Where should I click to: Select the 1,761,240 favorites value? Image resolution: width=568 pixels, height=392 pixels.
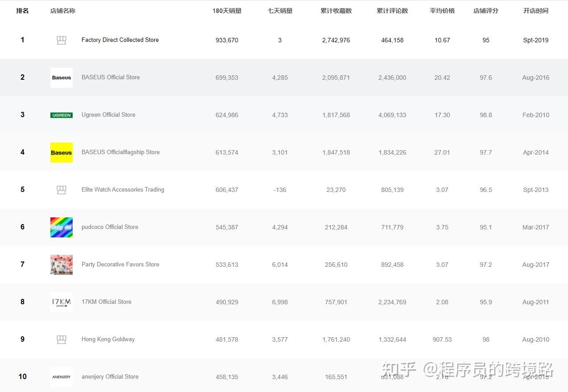coord(336,339)
